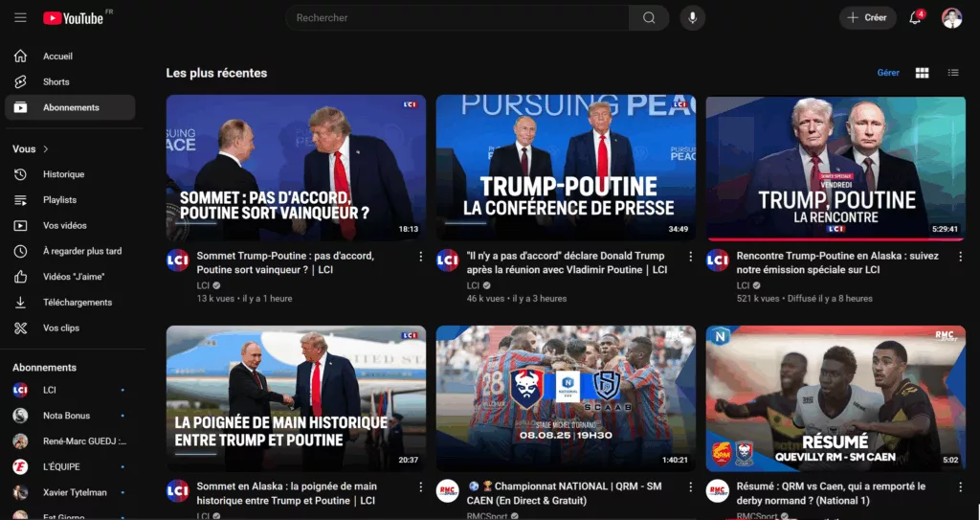This screenshot has height=520, width=980.
Task: Switch to grid view layout
Action: point(922,73)
